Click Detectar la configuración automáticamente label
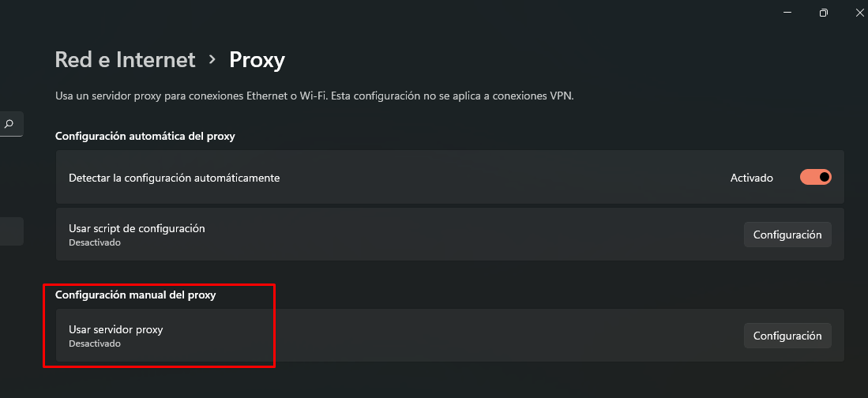The width and height of the screenshot is (868, 398). [174, 178]
